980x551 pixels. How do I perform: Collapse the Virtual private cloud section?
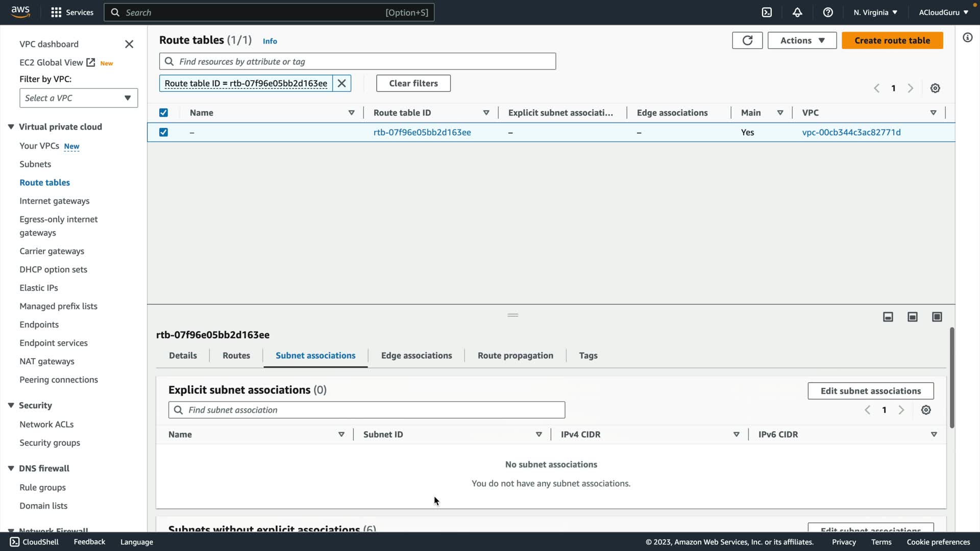(11, 127)
